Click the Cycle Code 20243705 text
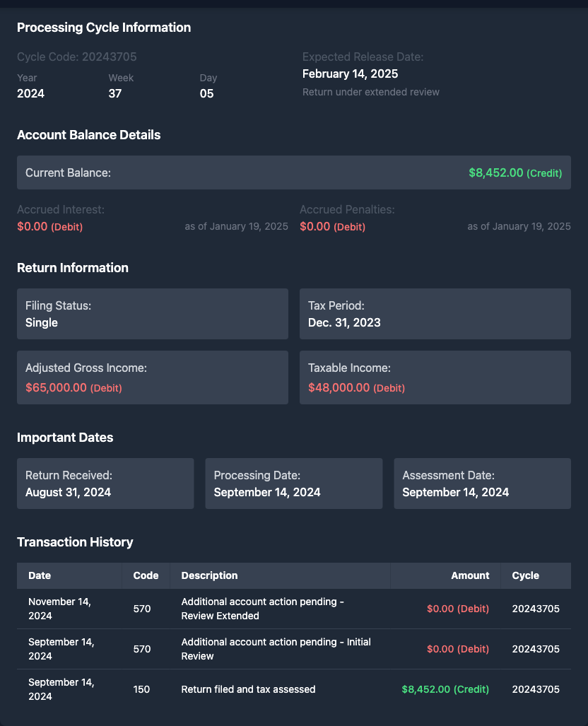 click(77, 57)
